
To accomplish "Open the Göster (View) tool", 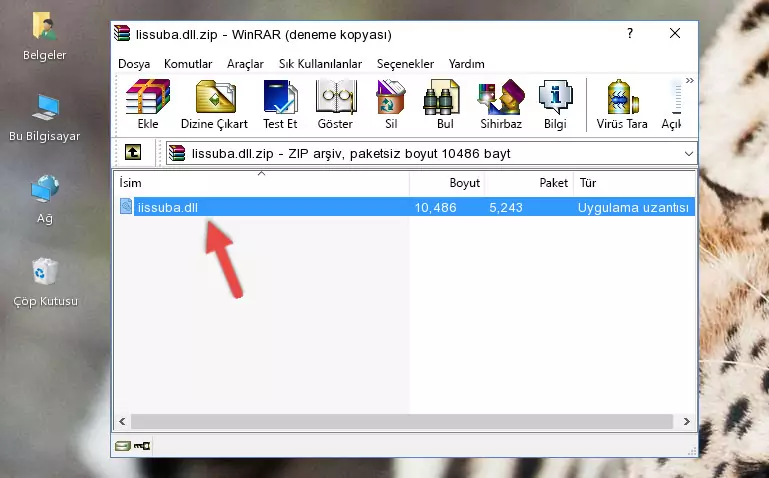I will click(335, 104).
